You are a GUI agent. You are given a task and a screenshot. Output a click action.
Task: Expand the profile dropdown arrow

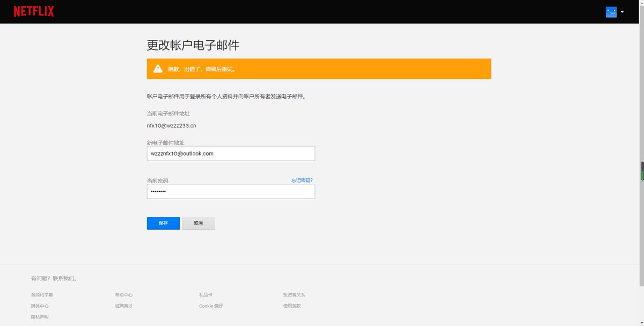[x=622, y=12]
